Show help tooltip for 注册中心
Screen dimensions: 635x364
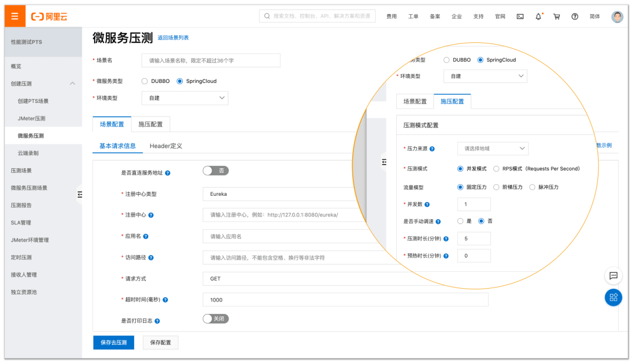pos(151,215)
